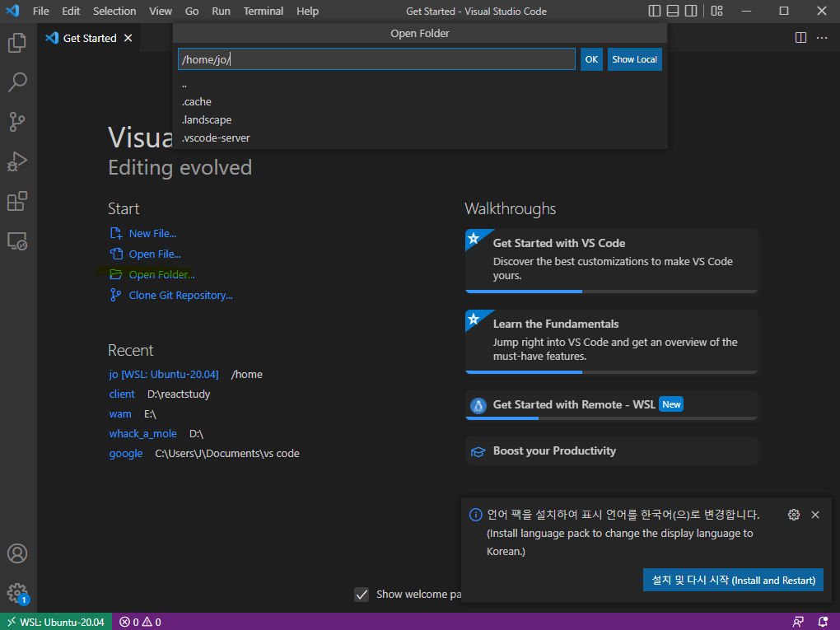Open Remote Explorer view
Viewport: 840px width, 630px height.
[x=17, y=241]
